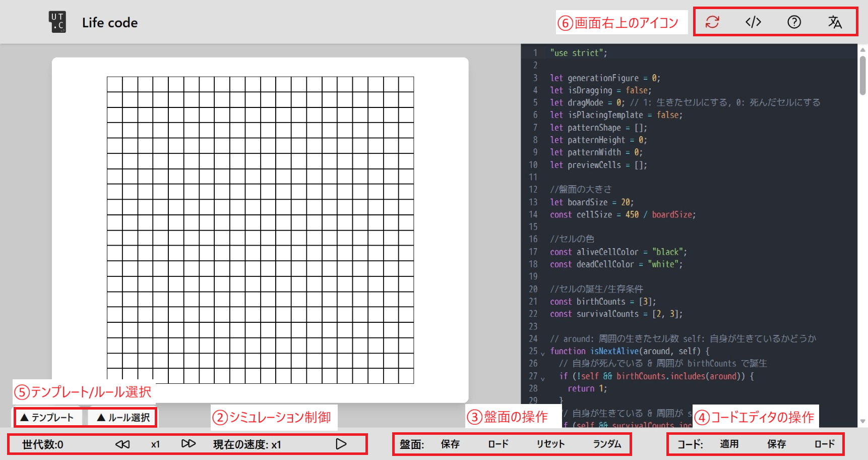
Task: Expand the ルール選択 (rule selection) menu
Action: click(x=122, y=417)
